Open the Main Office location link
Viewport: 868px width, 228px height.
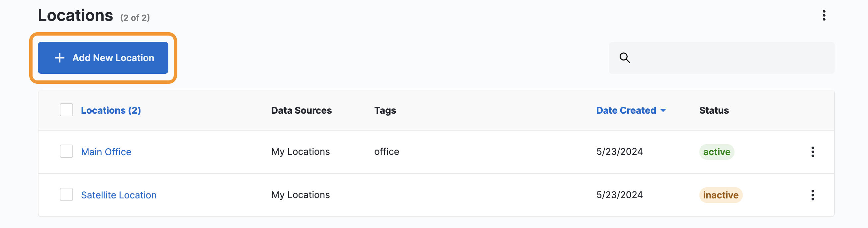point(106,152)
